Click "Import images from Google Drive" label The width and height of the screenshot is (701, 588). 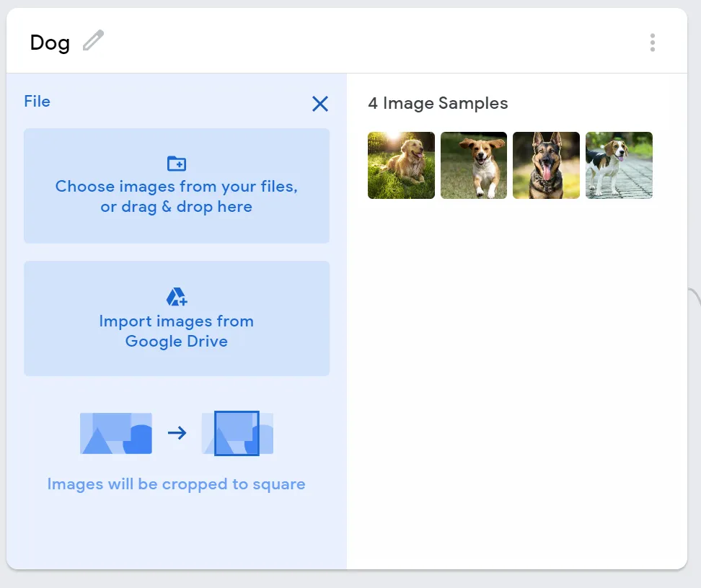point(176,331)
